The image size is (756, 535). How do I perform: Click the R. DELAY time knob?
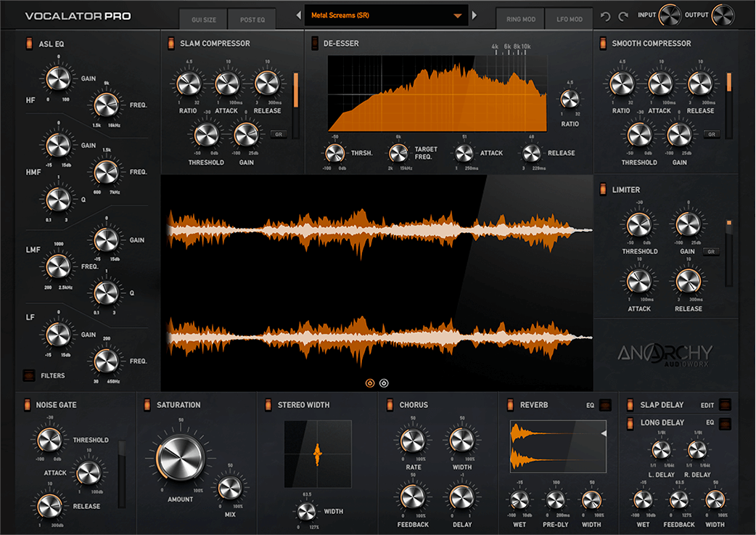click(x=697, y=450)
